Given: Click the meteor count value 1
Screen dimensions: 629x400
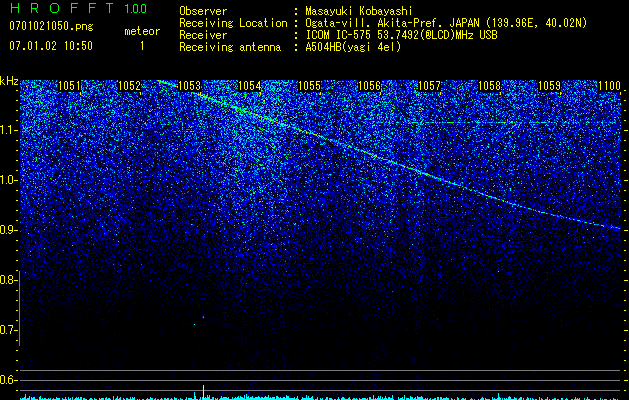Looking at the screenshot, I should [142, 46].
